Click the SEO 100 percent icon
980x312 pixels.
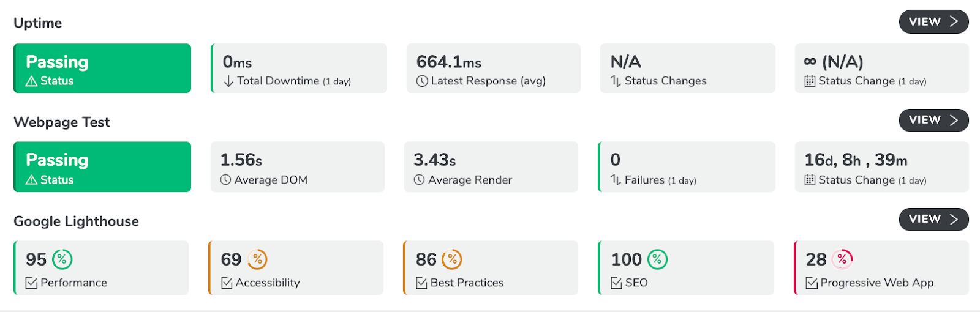click(657, 259)
